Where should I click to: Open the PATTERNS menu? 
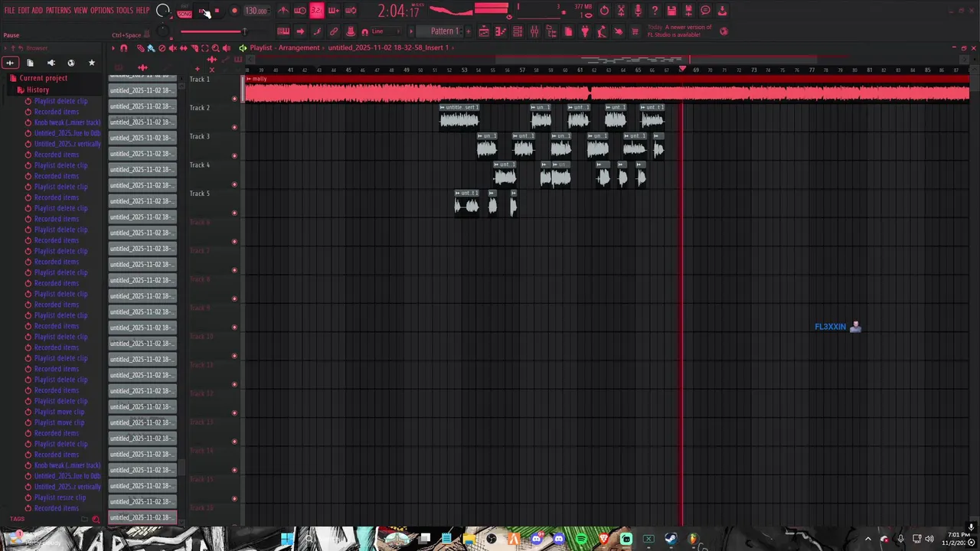coord(58,11)
